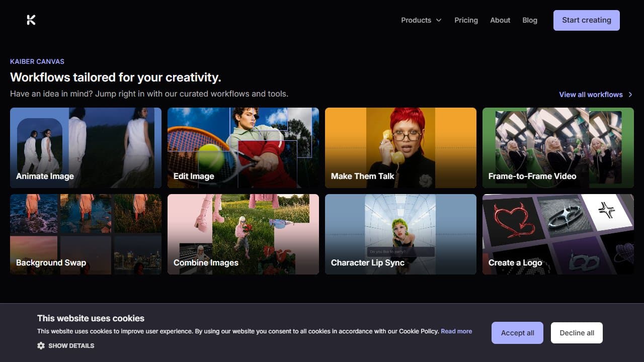Open the Background Swap workflow card
This screenshot has height=362, width=644.
(86, 234)
